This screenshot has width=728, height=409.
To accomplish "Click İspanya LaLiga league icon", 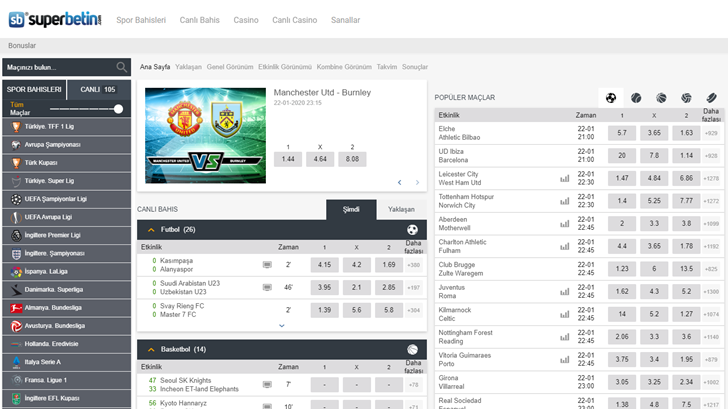I will (16, 272).
